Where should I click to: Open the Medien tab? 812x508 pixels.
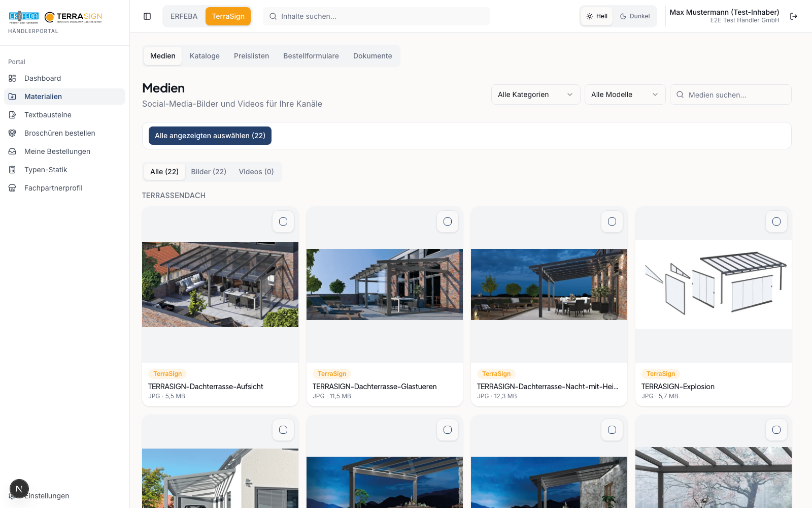tap(163, 56)
